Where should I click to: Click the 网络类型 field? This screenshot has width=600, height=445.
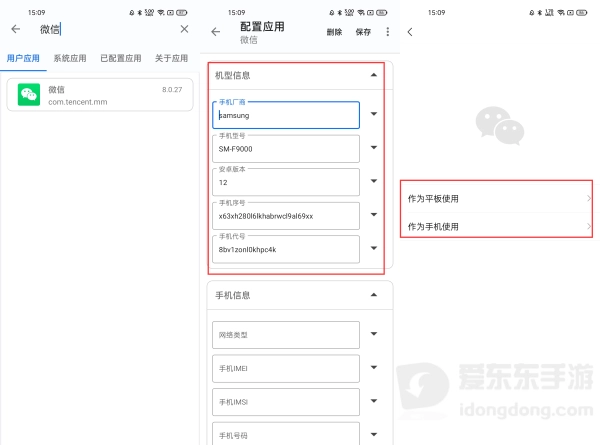coord(286,335)
